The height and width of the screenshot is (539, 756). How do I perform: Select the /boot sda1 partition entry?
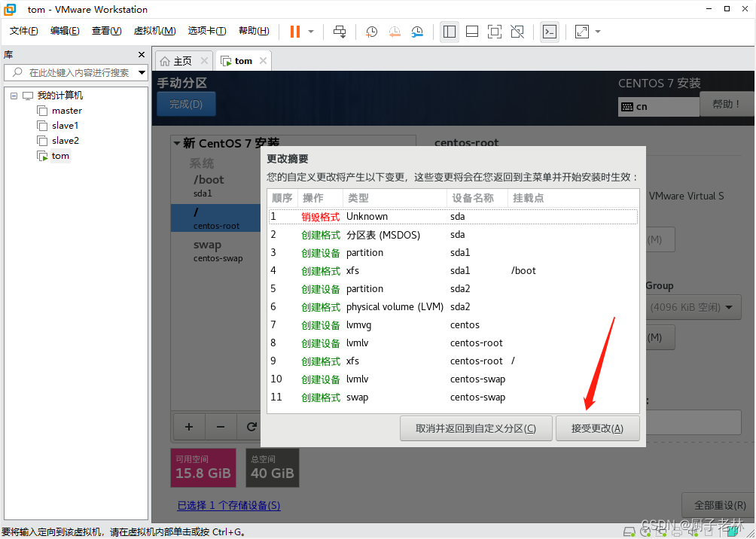(x=215, y=186)
